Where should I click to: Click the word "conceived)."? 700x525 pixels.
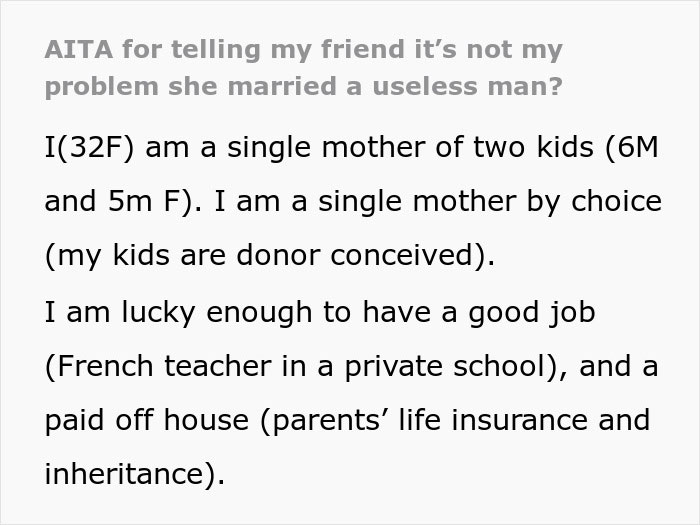pos(417,256)
